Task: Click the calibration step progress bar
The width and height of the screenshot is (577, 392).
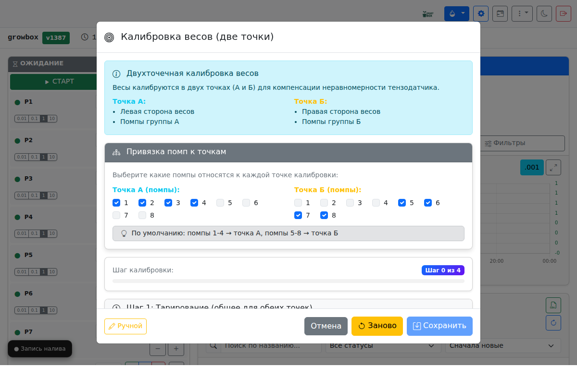Action: click(x=288, y=281)
